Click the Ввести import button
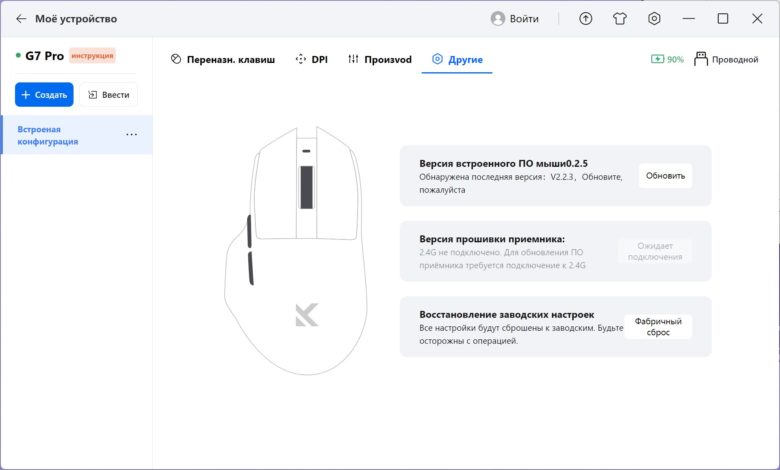780x470 pixels. (108, 94)
